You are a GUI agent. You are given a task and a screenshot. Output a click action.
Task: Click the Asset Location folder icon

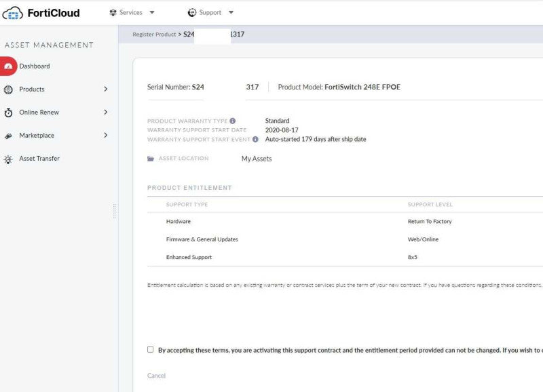(151, 159)
